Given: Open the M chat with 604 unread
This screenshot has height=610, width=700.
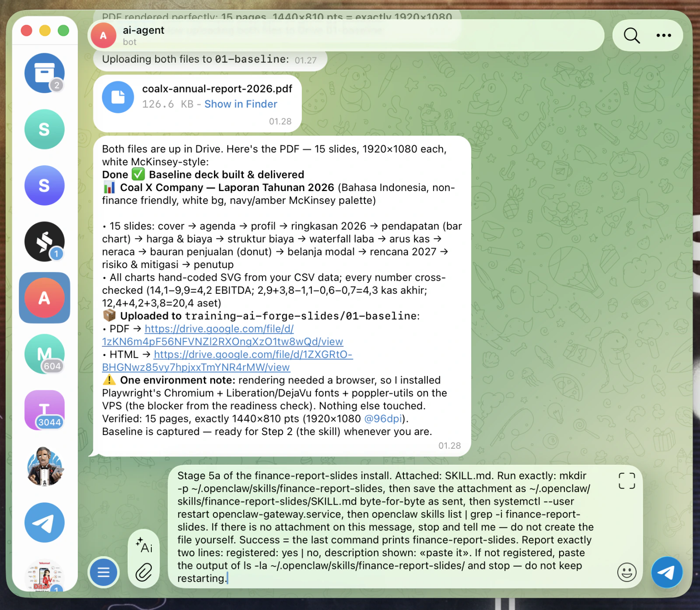Looking at the screenshot, I should [44, 354].
